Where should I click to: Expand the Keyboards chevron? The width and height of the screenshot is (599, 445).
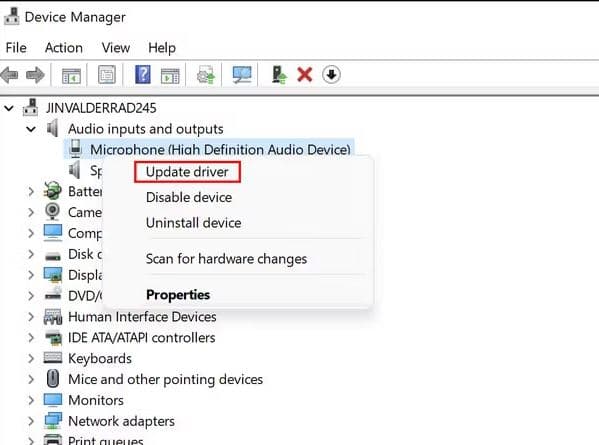(x=31, y=358)
